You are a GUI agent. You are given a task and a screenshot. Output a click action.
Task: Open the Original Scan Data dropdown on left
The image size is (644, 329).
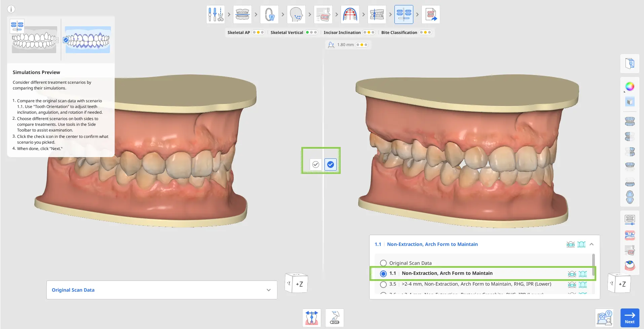pyautogui.click(x=162, y=290)
